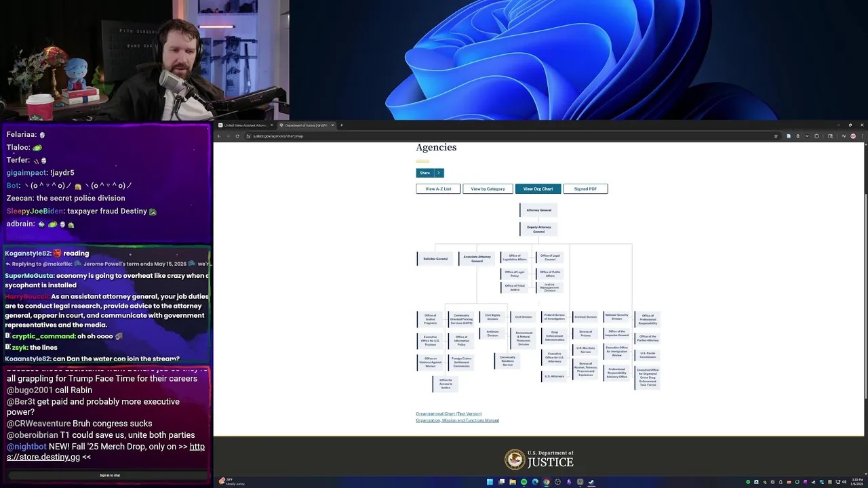868x488 pixels.
Task: Click Sign in to chat button
Action: point(109,475)
